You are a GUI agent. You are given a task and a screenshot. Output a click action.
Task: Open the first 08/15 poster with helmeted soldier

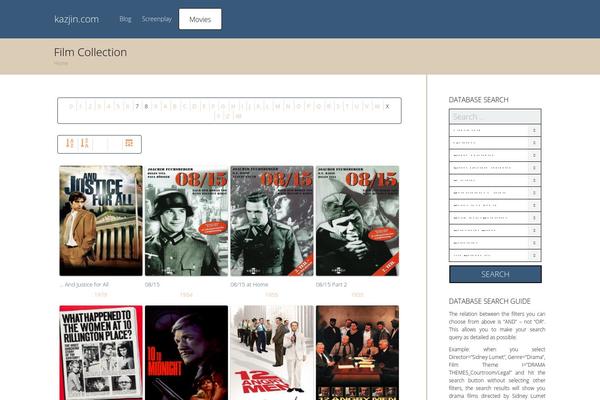click(186, 220)
